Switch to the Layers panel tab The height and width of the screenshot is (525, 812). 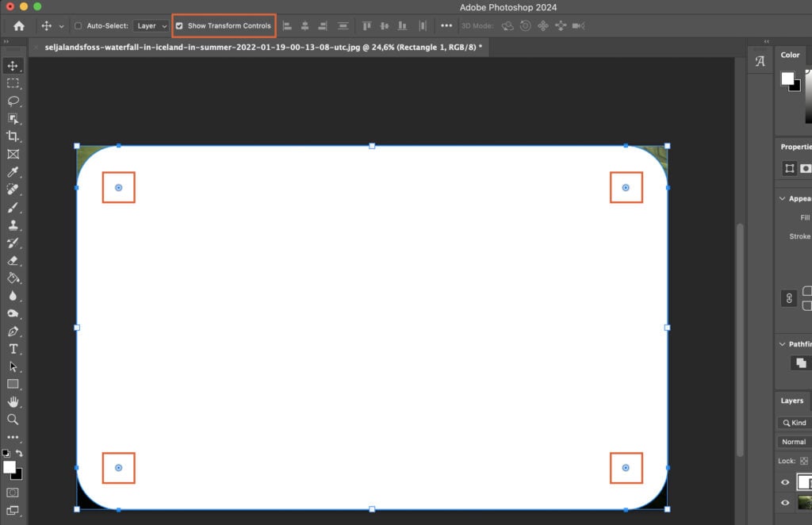tap(791, 400)
